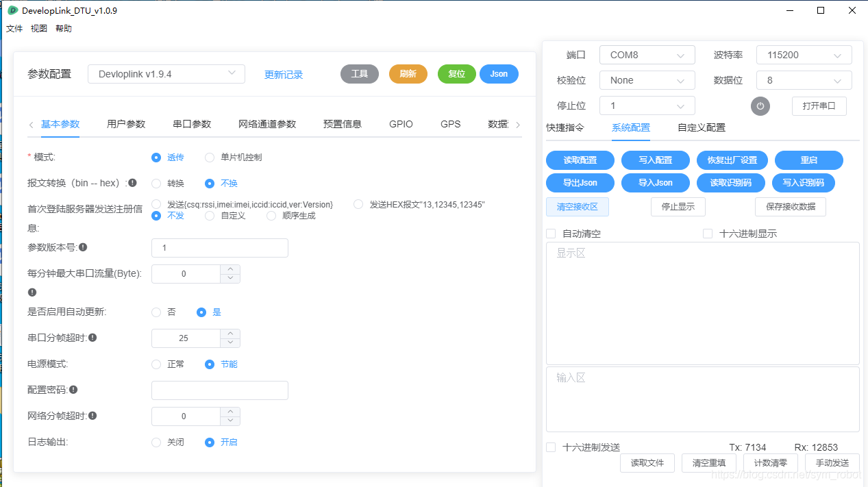Open the 视图 menu
This screenshot has width=868, height=487.
(x=38, y=28)
